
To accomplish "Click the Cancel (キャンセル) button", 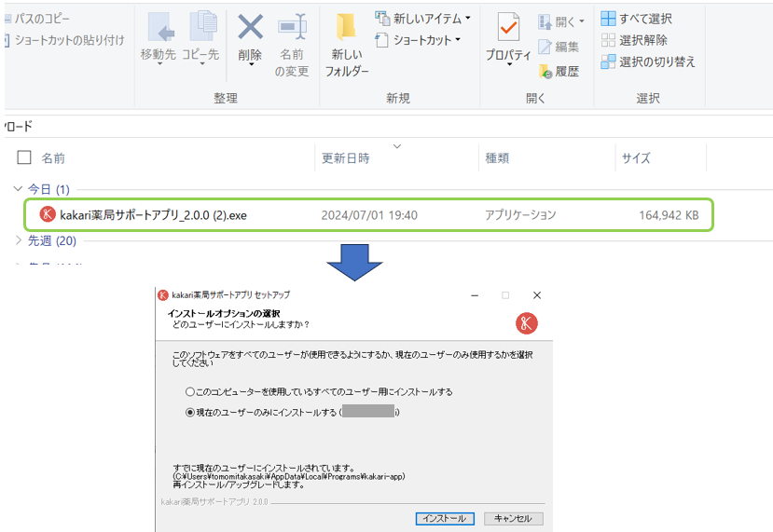I will click(513, 518).
